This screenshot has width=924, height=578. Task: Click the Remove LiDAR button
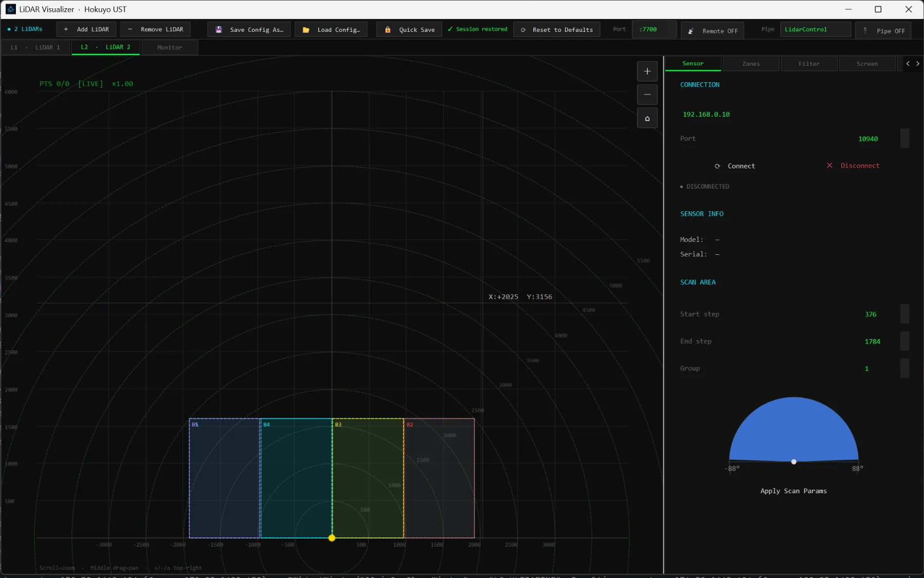click(x=155, y=29)
